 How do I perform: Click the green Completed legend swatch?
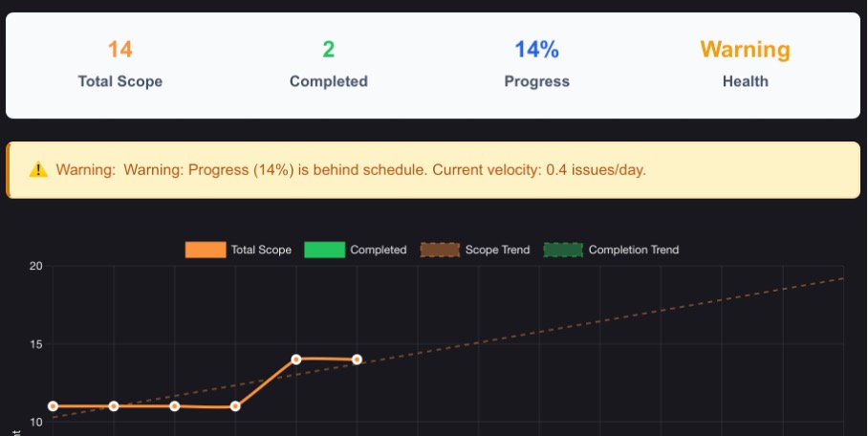[x=324, y=250]
